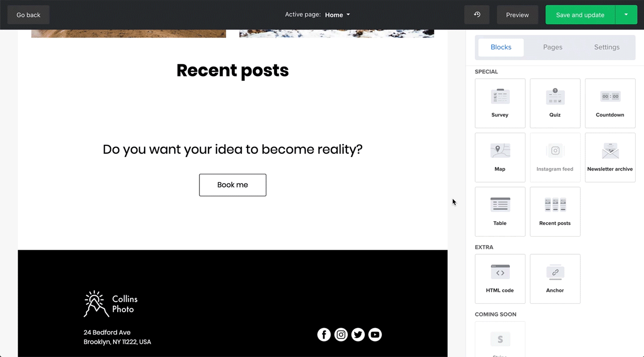Click the Instagram feed block

coord(555,157)
